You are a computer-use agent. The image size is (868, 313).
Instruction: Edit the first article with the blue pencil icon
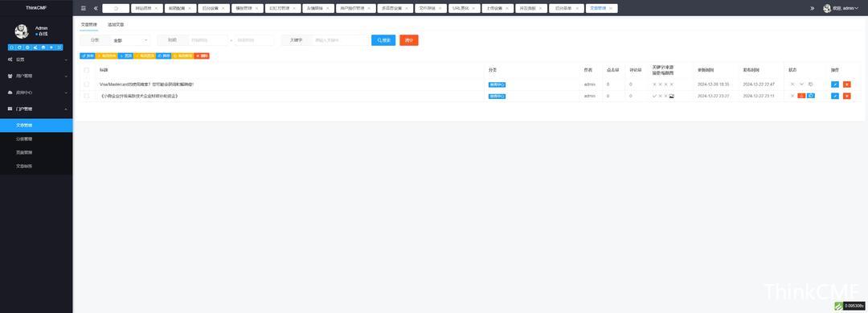[x=835, y=84]
